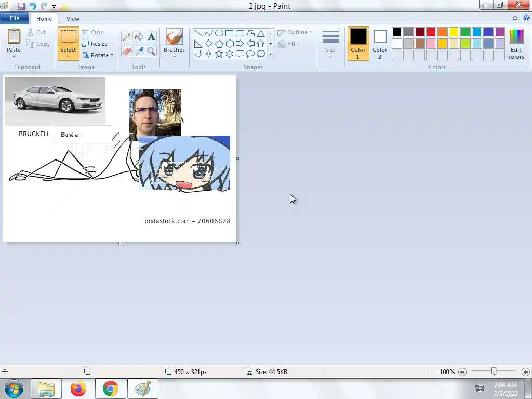Open the Select dropdown arrow

coord(68,56)
